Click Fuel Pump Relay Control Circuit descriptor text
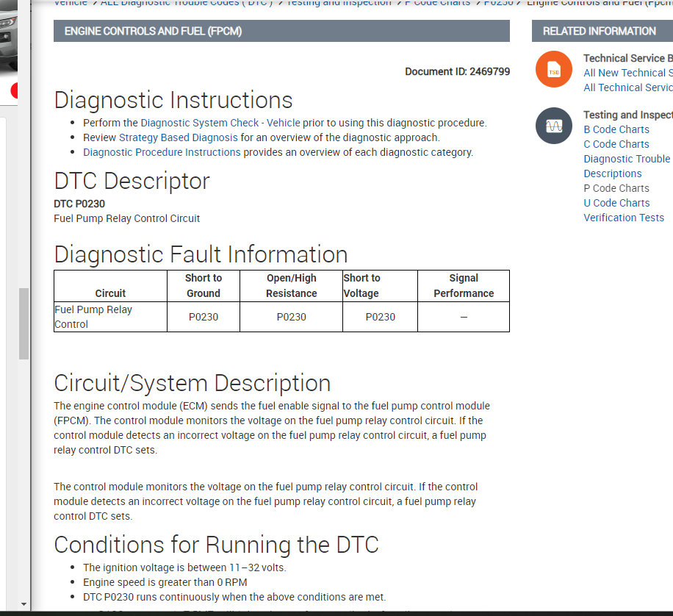The width and height of the screenshot is (673, 616). [x=126, y=218]
